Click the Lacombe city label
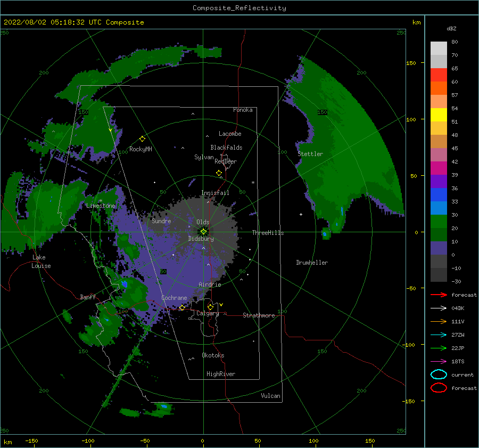 click(230, 134)
